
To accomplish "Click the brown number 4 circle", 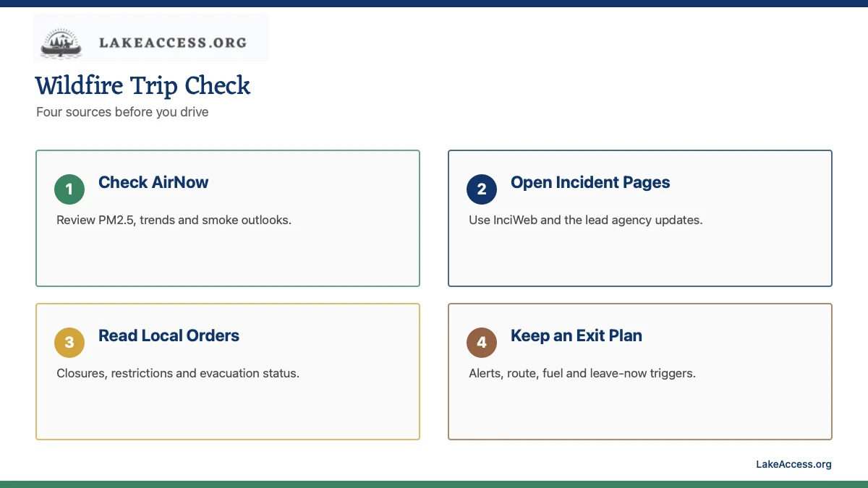I will [x=482, y=343].
